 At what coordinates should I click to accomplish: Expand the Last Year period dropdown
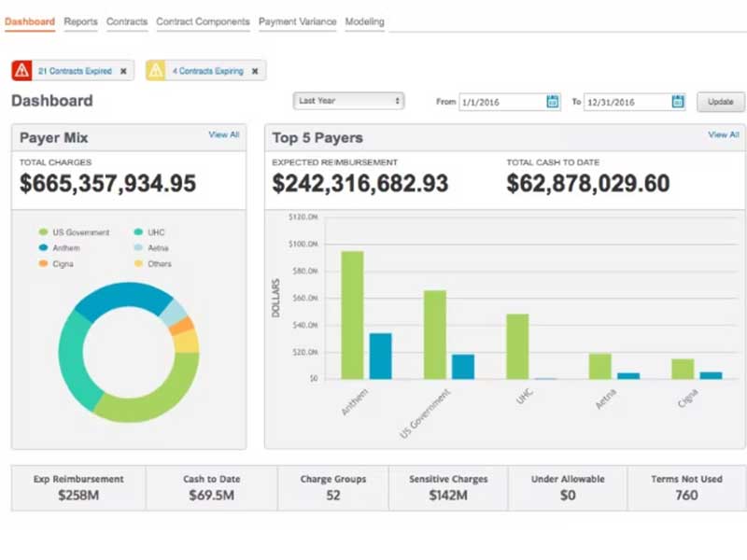click(x=348, y=101)
